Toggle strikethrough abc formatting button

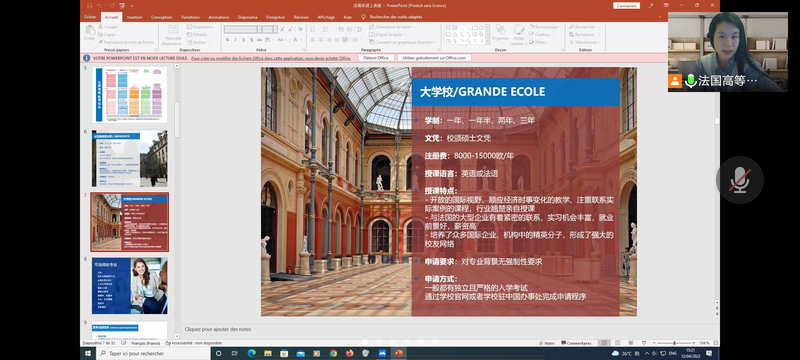[x=259, y=39]
